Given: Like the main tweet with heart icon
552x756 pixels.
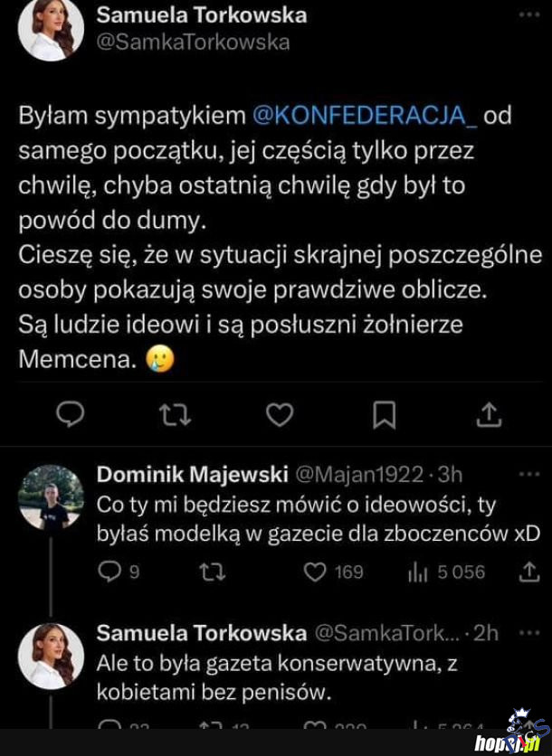Looking at the screenshot, I should (280, 414).
